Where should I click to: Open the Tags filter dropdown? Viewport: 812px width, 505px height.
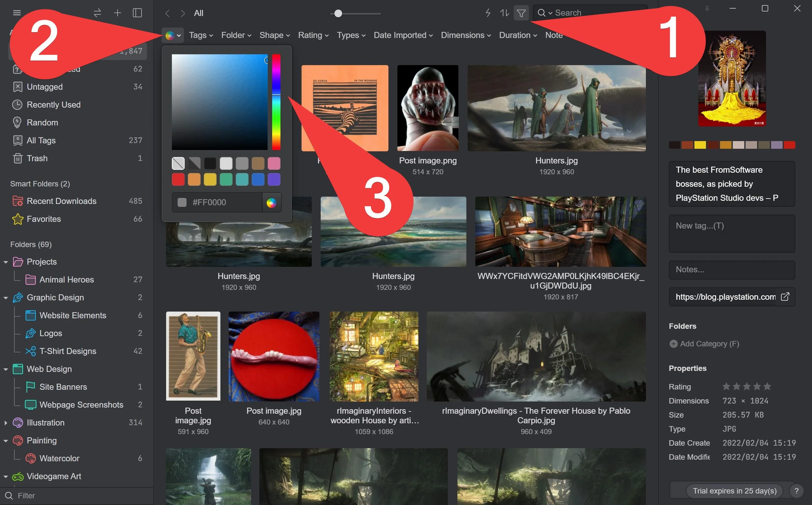(x=201, y=35)
